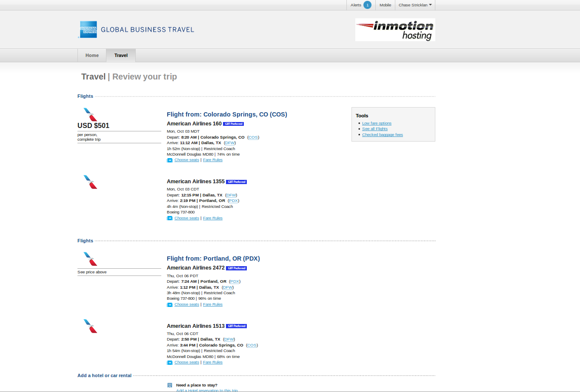The width and height of the screenshot is (580, 392).
Task: Click the American Express Global Business Travel logo
Action: point(136,29)
